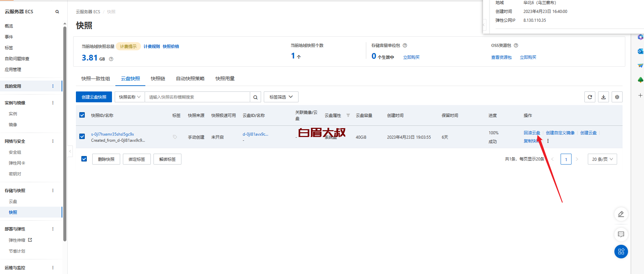Open snapshot ID s-0jl7hxemr35shsl5gc9x link
The height and width of the screenshot is (274, 644).
point(113,134)
